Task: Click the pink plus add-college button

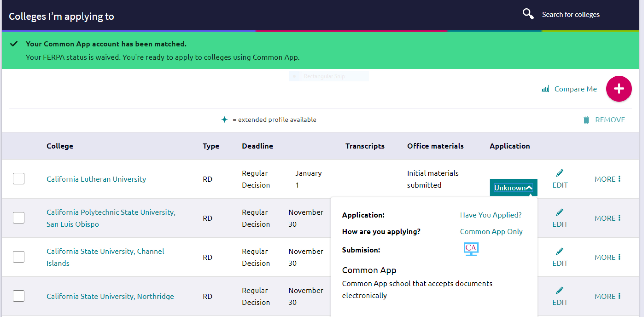Action: [618, 89]
